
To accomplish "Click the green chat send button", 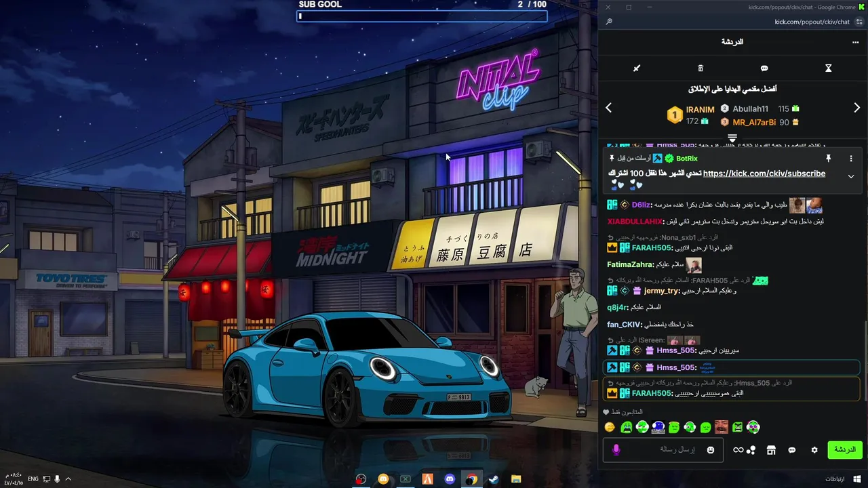I will [845, 449].
